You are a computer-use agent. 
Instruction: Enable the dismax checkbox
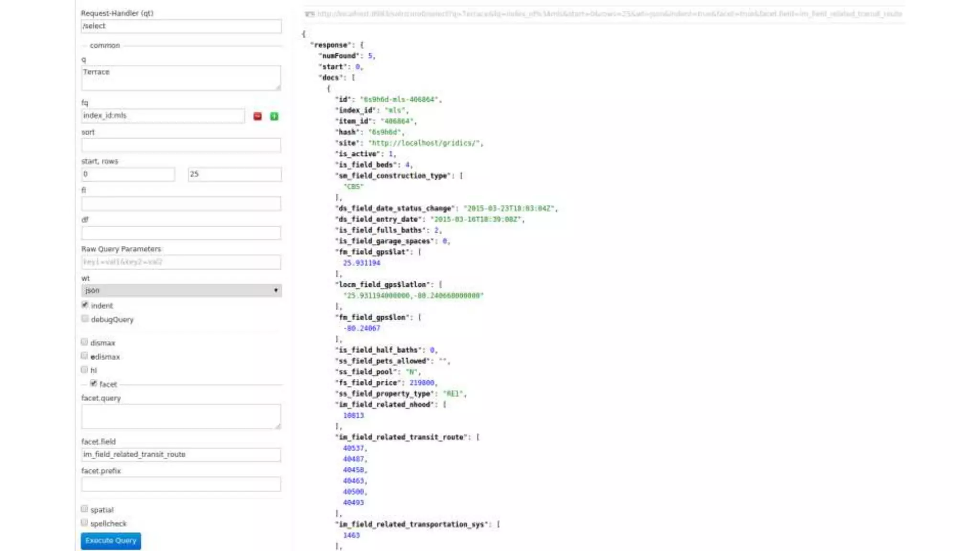pyautogui.click(x=85, y=342)
